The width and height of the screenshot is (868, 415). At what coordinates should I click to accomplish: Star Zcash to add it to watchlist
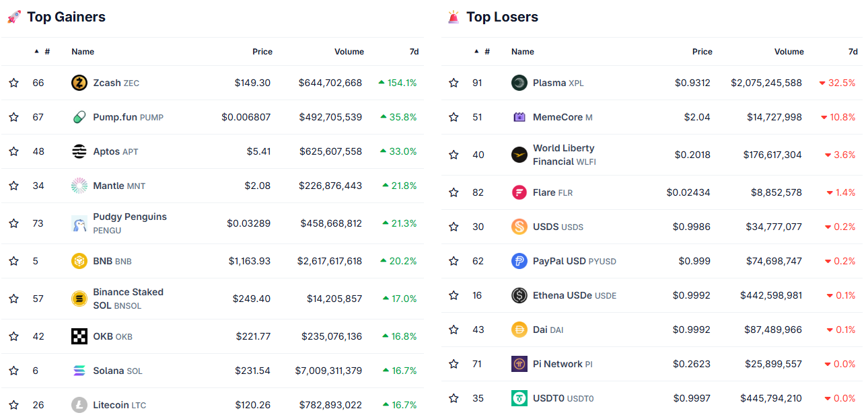(13, 83)
